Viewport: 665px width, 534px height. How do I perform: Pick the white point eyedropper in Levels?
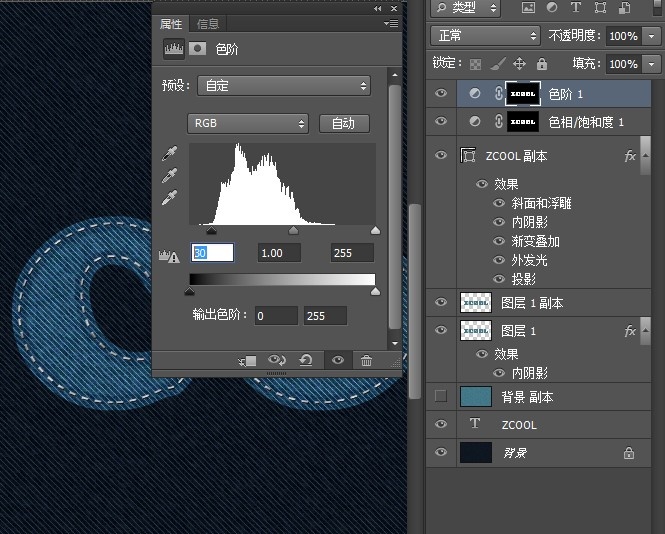(x=170, y=196)
